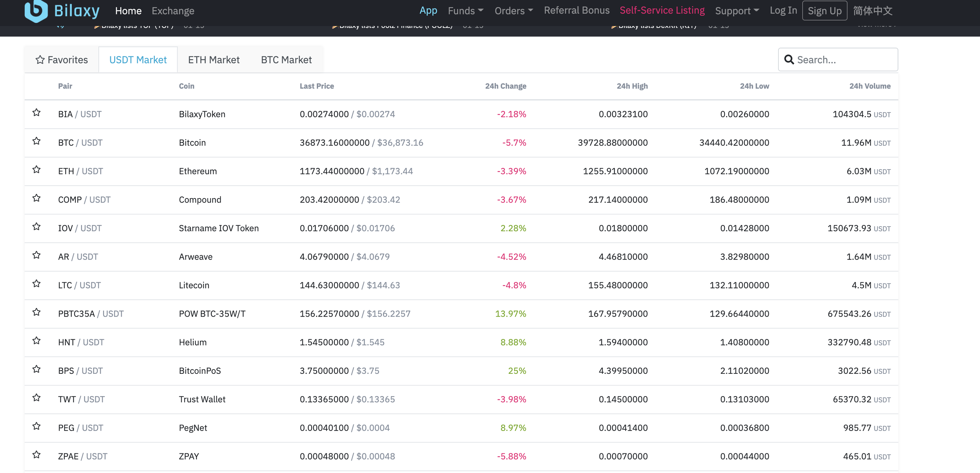Open the Self-Service Listing link

tap(662, 10)
